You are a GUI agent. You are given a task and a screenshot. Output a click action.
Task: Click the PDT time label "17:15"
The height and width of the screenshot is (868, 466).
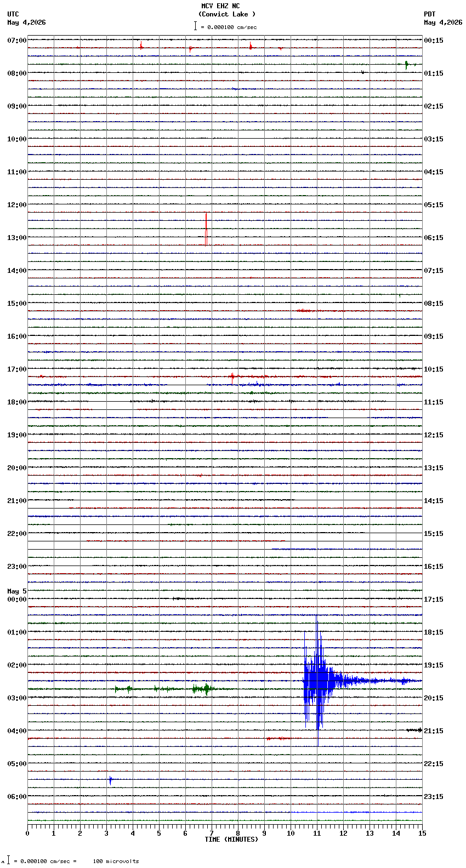434,599
